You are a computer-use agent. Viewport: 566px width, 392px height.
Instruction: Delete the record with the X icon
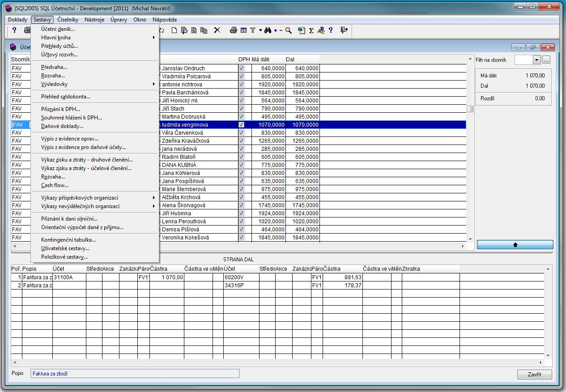(217, 30)
